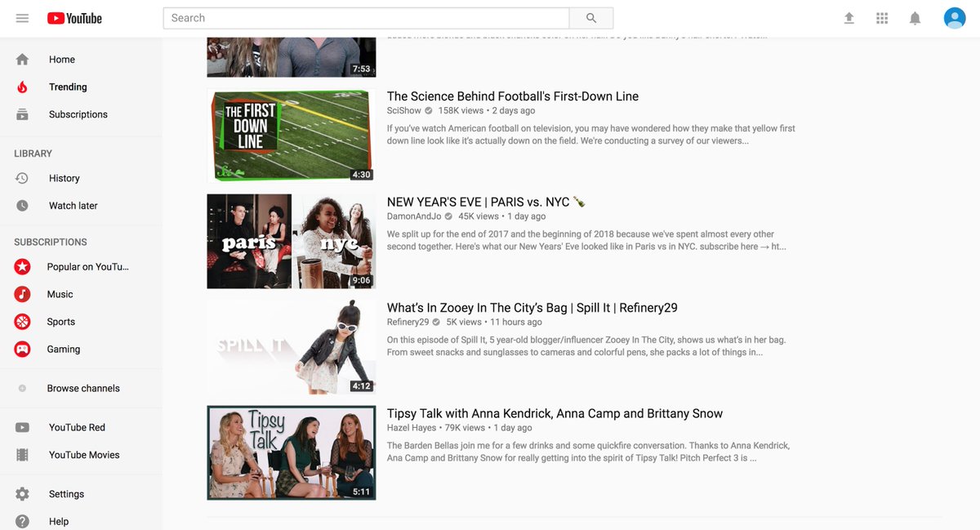The height and width of the screenshot is (530, 980).
Task: Click the Browse channels plus icon
Action: [x=22, y=389]
